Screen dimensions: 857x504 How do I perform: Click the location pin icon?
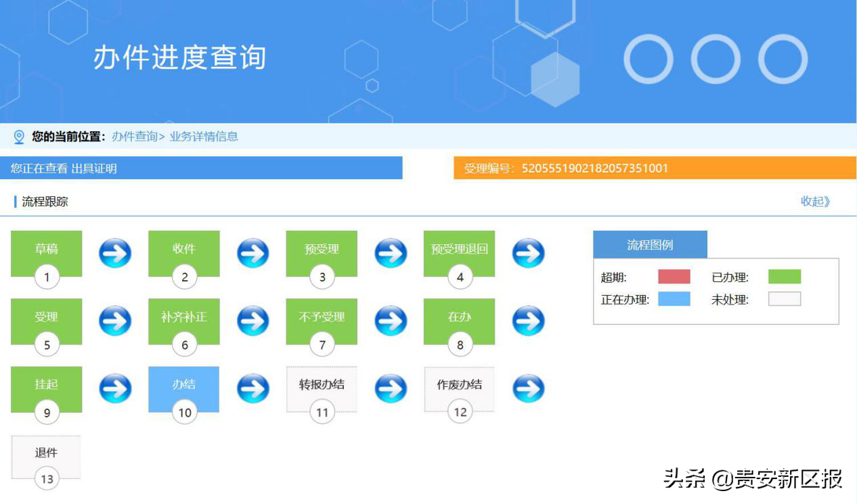pos(19,137)
